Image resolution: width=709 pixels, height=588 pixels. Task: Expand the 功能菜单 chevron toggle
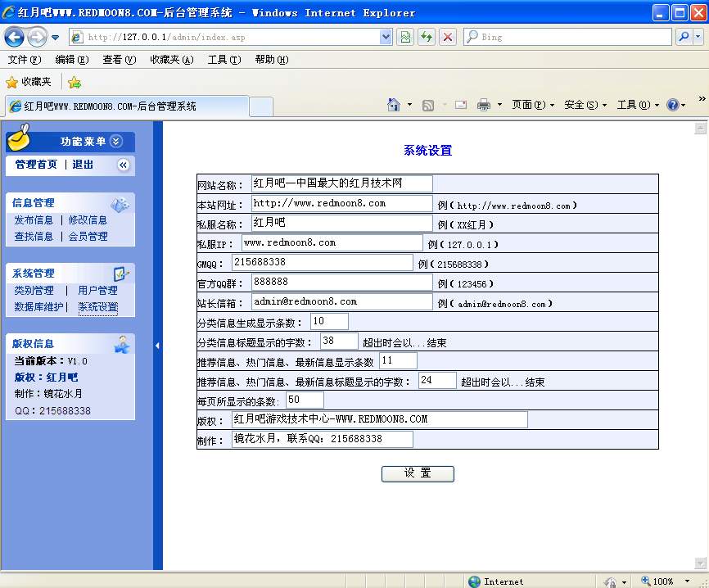pos(116,142)
